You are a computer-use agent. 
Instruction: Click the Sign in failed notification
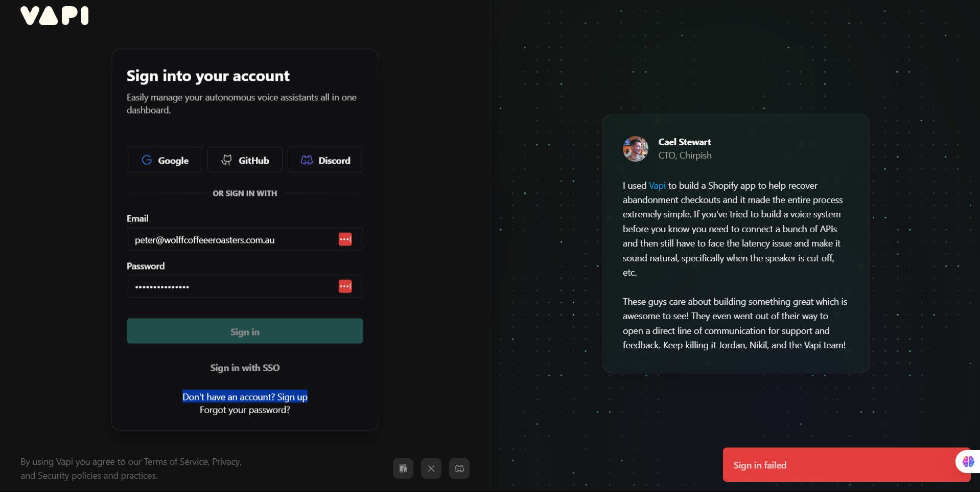(847, 465)
